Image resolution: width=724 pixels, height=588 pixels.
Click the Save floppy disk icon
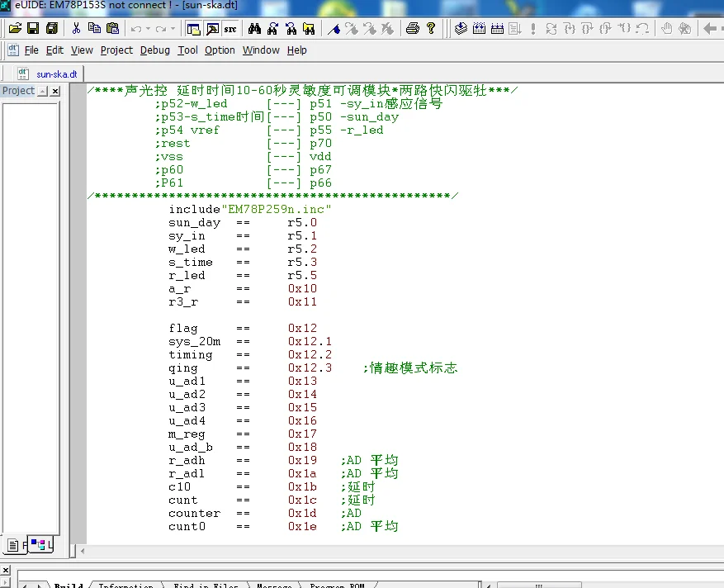pyautogui.click(x=33, y=28)
